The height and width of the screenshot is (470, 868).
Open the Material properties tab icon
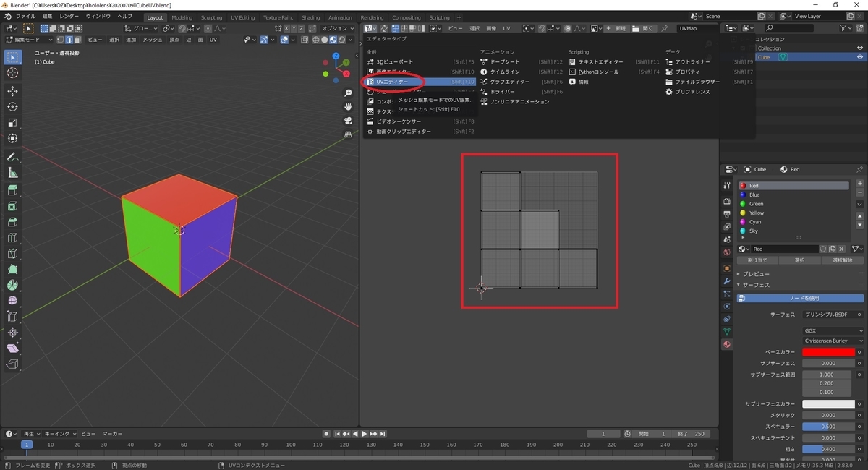pyautogui.click(x=727, y=344)
